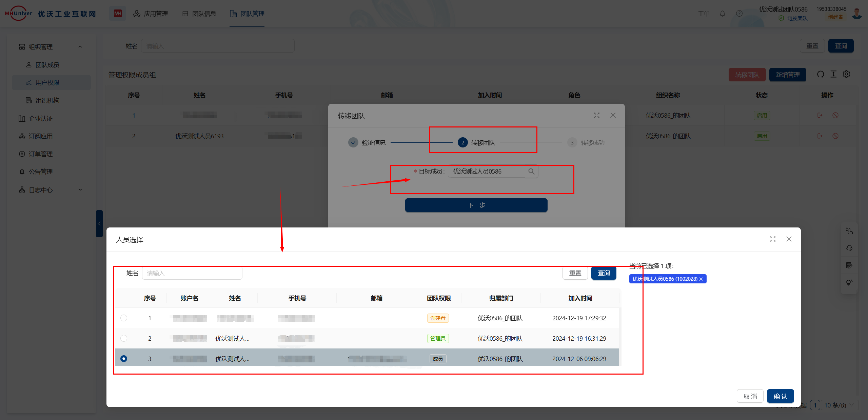The height and width of the screenshot is (420, 868).
Task: Open the 应用管理 top tab
Action: pyautogui.click(x=151, y=14)
